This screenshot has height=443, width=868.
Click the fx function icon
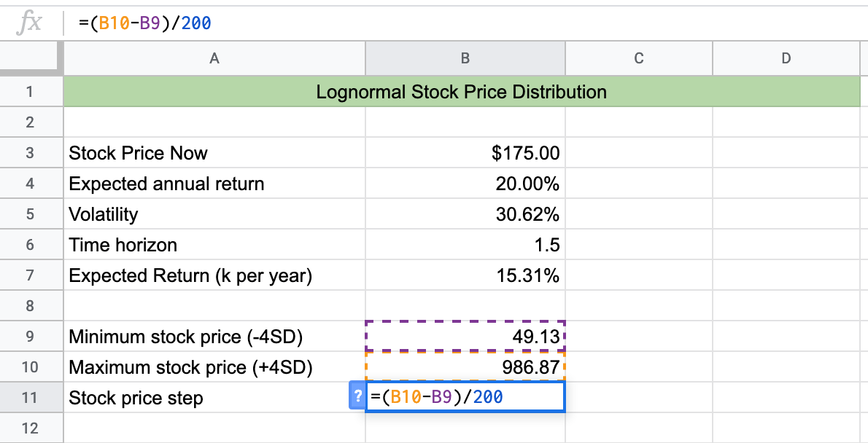(29, 23)
